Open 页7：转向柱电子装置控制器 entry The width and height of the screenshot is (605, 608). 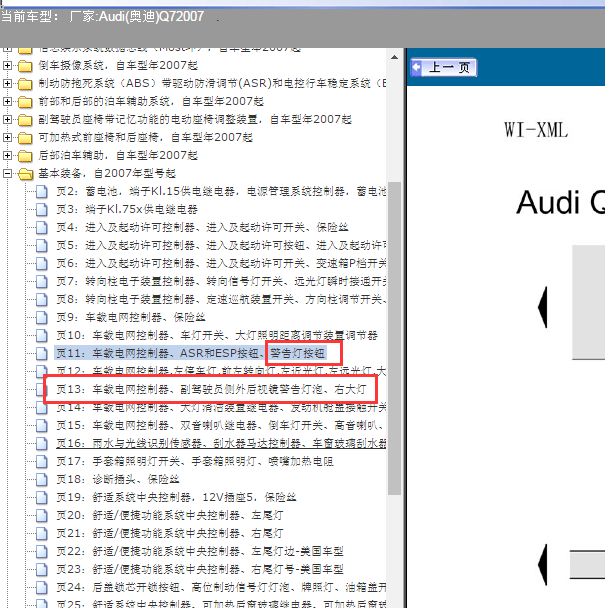coord(221,281)
